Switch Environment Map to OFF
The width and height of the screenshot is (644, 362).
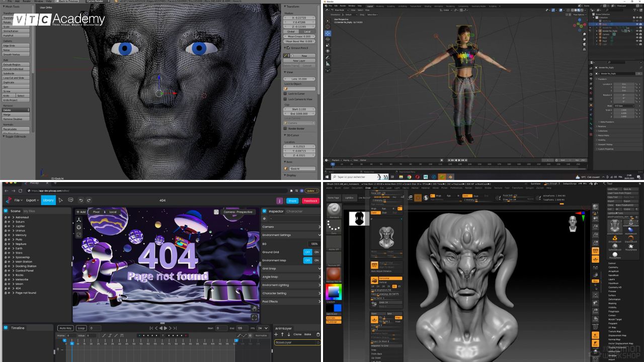pyautogui.click(x=307, y=260)
